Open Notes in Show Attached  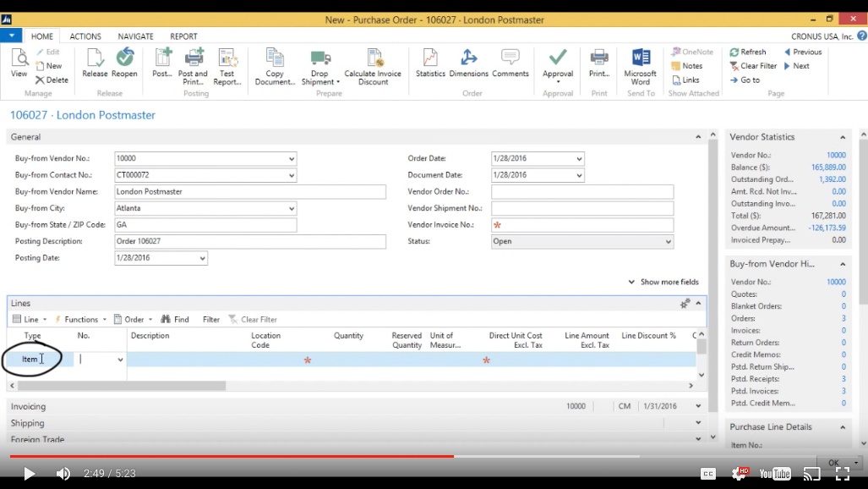click(687, 65)
